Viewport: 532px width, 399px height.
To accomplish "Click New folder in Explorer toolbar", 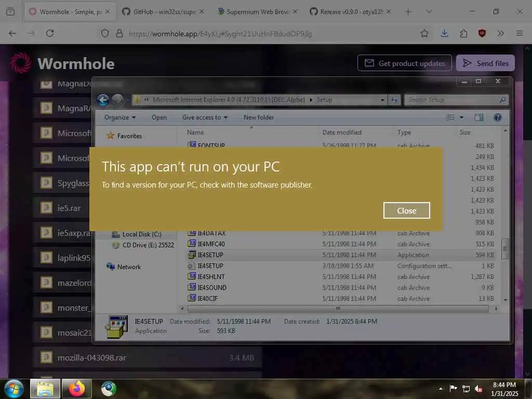I will (259, 117).
